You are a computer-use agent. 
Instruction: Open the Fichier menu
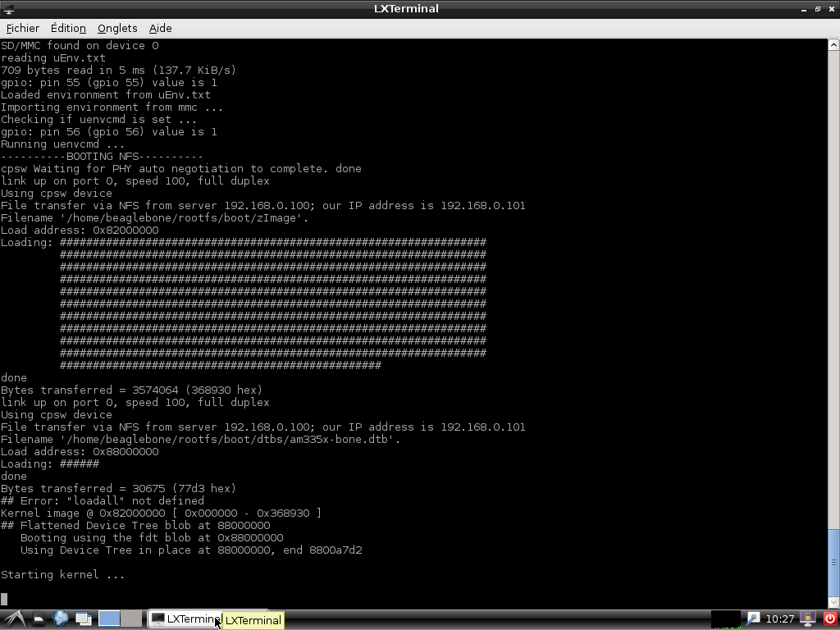[22, 28]
